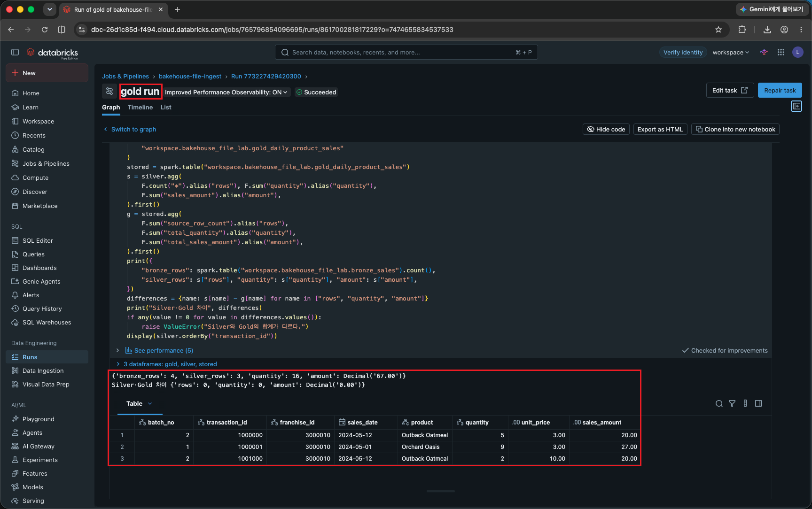Open browser downloads icon
This screenshot has width=812, height=509.
(x=767, y=30)
